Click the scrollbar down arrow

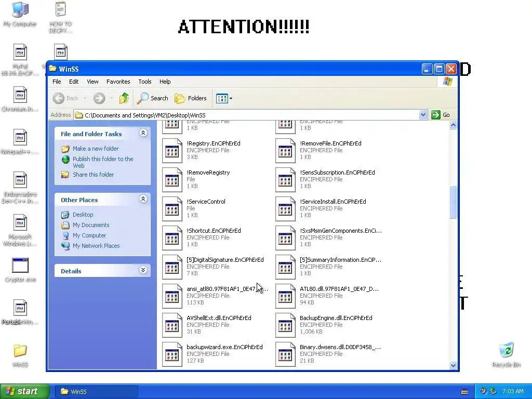(453, 365)
